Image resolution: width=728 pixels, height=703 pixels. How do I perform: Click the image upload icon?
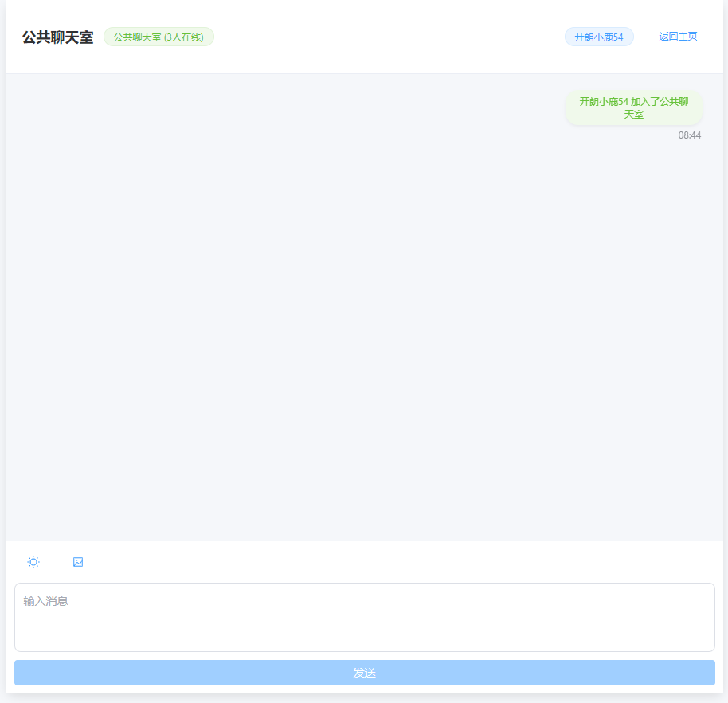click(78, 562)
